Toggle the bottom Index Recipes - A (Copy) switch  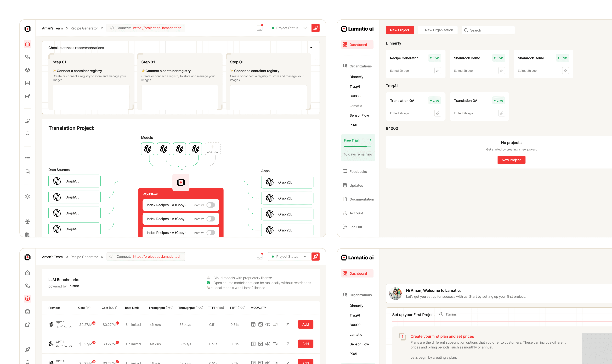click(211, 233)
